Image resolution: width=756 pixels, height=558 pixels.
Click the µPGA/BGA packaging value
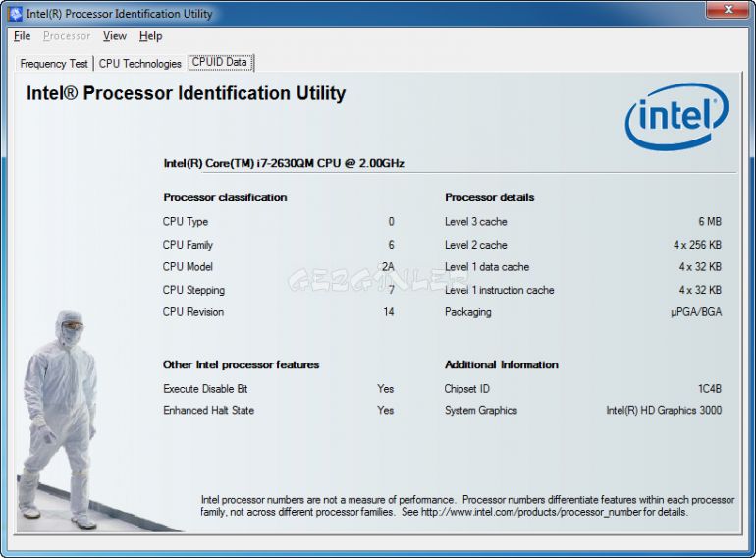(x=696, y=312)
